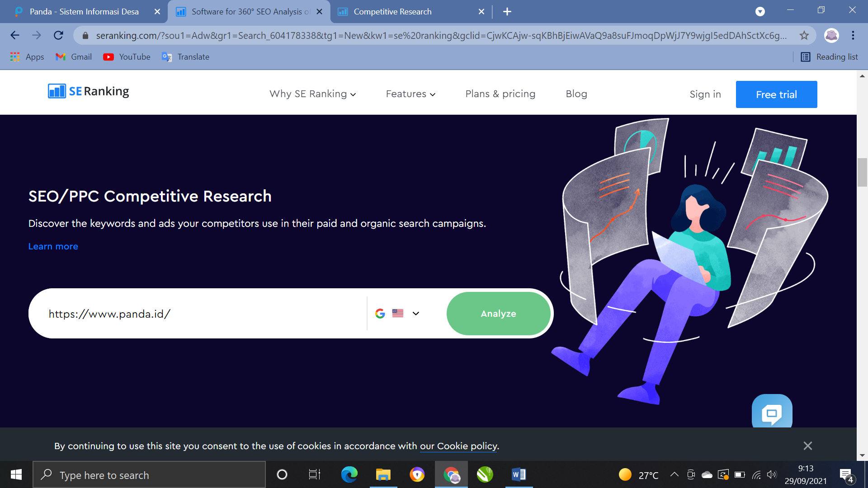Open Plans & pricing page

500,94
